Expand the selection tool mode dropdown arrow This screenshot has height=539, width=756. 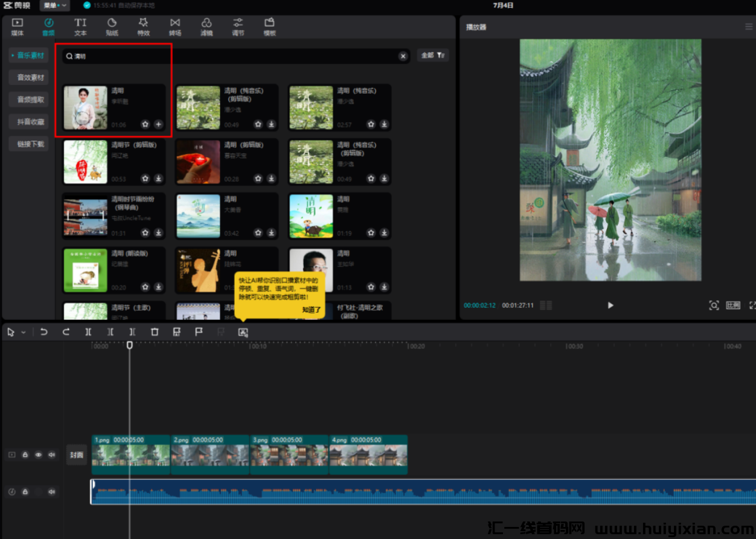pyautogui.click(x=24, y=332)
